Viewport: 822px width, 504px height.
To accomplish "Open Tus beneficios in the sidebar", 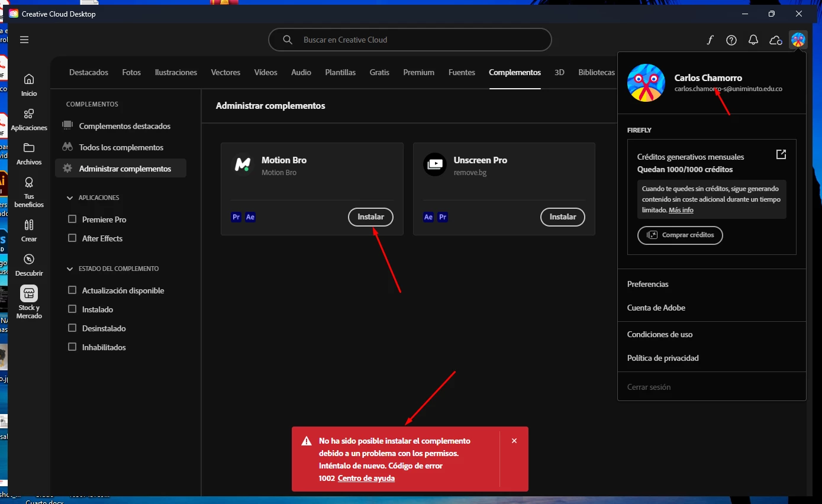I will click(29, 192).
